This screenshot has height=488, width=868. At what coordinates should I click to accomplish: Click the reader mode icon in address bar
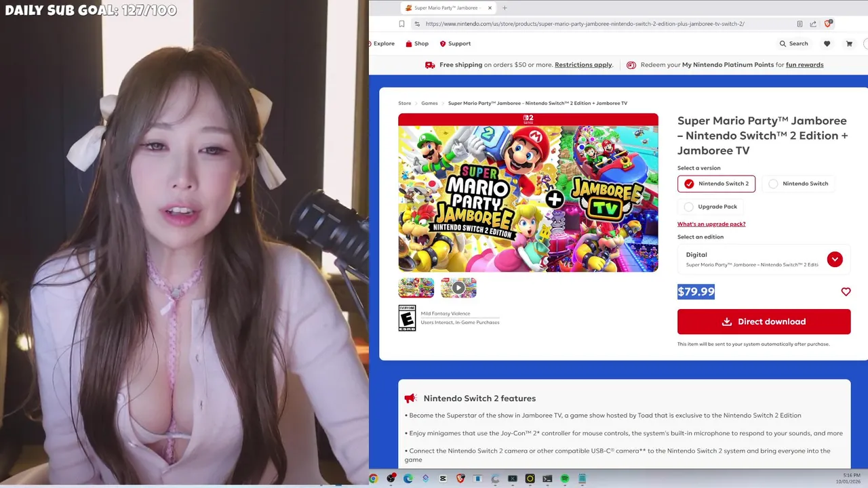[800, 24]
